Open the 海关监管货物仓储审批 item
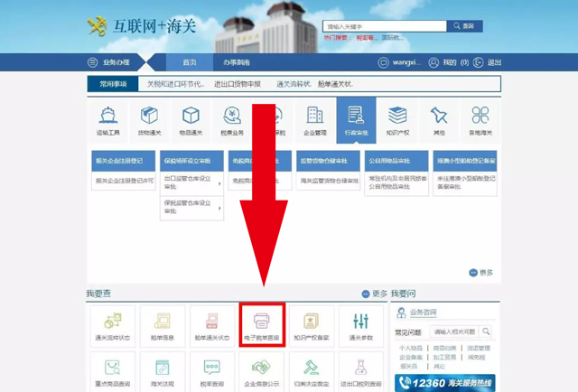The width and height of the screenshot is (578, 392). click(329, 181)
